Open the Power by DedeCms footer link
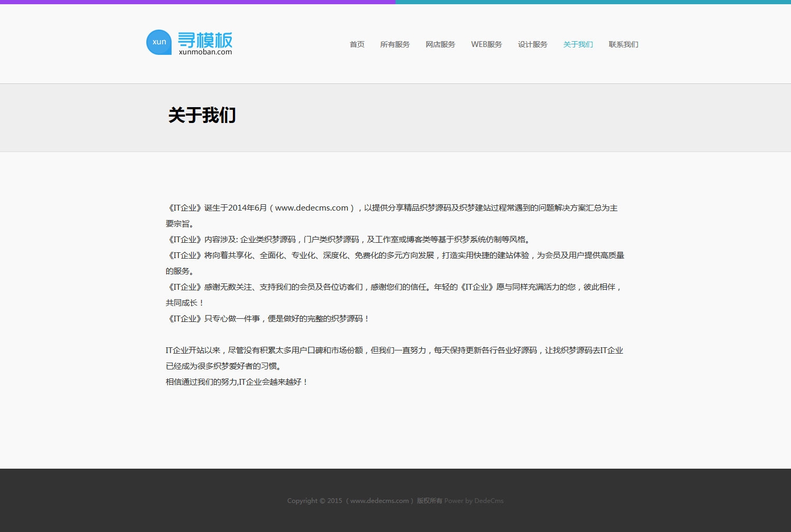Screen dimensions: 791x532 [x=474, y=501]
